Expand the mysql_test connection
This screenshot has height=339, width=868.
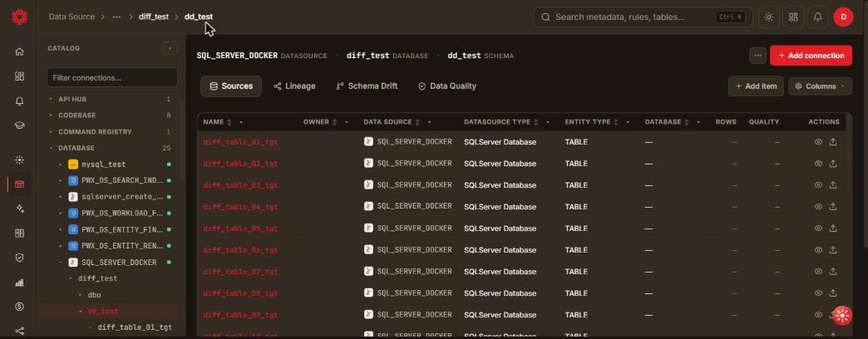pos(61,165)
